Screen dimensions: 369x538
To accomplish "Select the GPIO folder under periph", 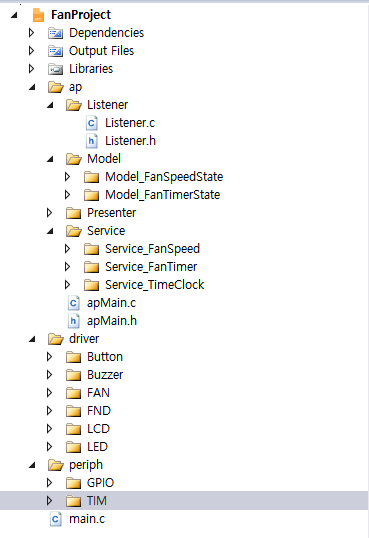I will coord(100,483).
